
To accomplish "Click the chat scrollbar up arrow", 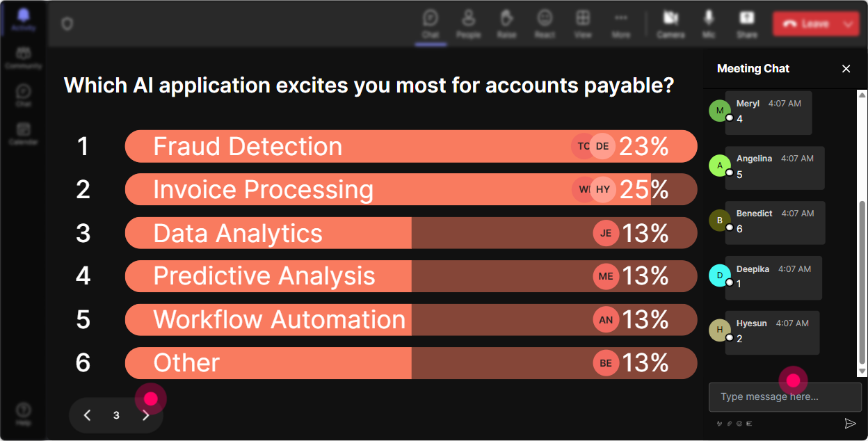I will click(x=862, y=95).
